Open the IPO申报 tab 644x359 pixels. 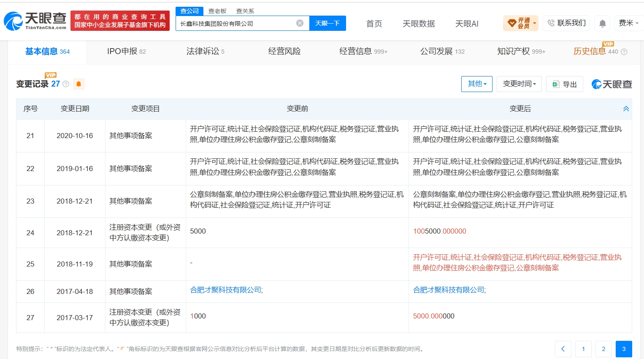126,52
